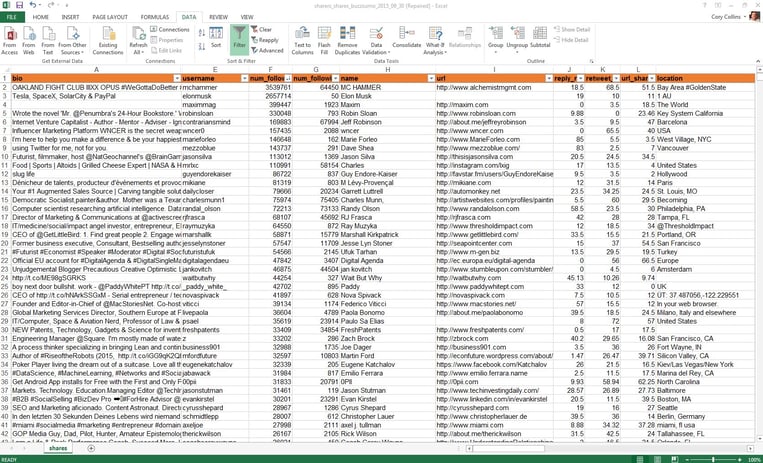This screenshot has width=763, height=463.
Task: Launch Text to Columns
Action: [303, 40]
